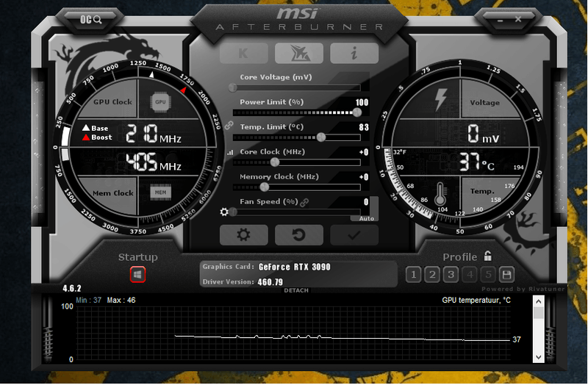
Task: Click the Temp. Limit value 83
Action: tap(364, 127)
